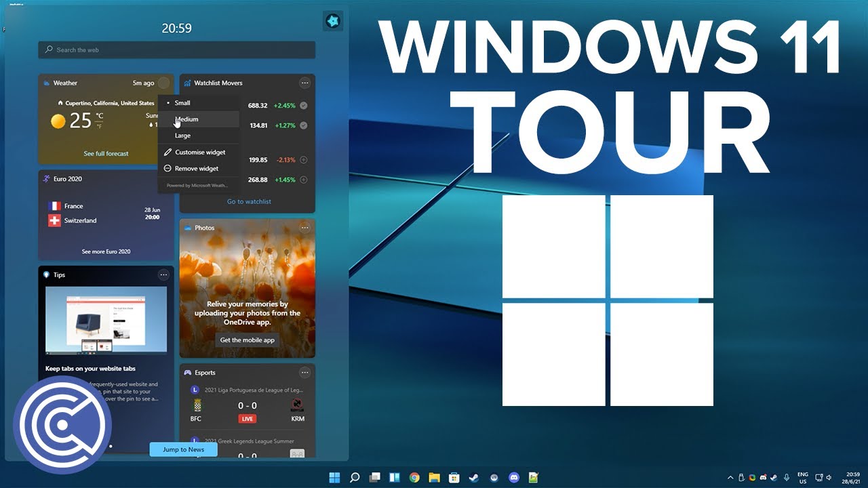
Task: Open the Widgets taskbar icon
Action: 395,478
